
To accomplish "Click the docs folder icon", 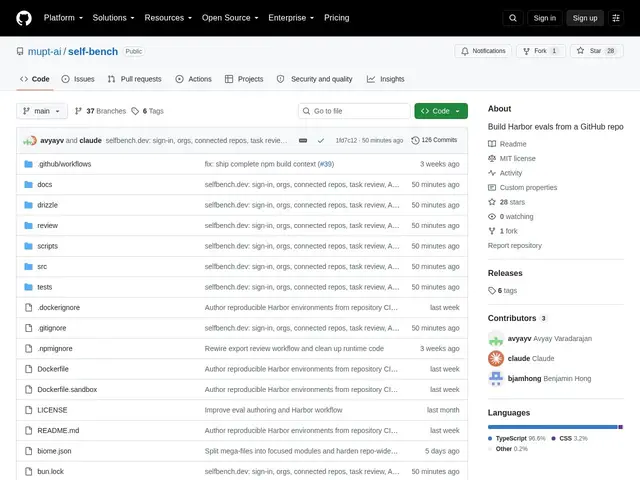I will point(28,184).
